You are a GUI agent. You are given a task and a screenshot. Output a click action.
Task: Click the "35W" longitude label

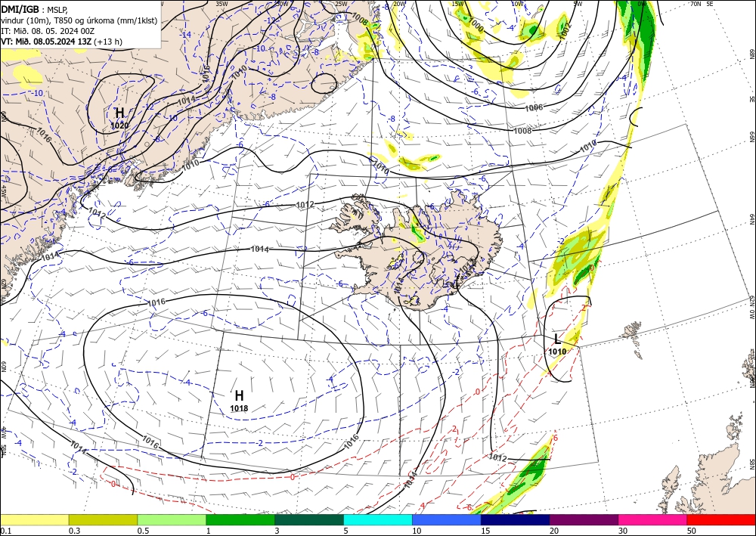click(x=222, y=4)
